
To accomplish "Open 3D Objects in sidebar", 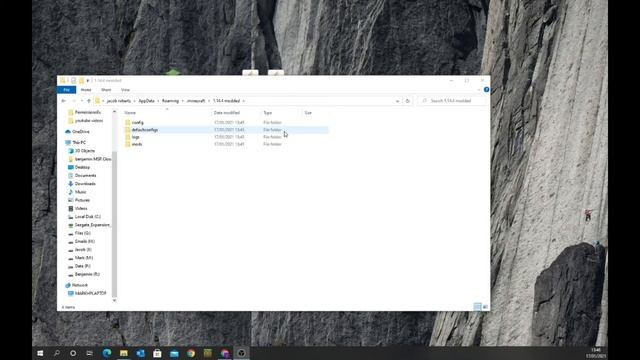I will tap(81, 151).
